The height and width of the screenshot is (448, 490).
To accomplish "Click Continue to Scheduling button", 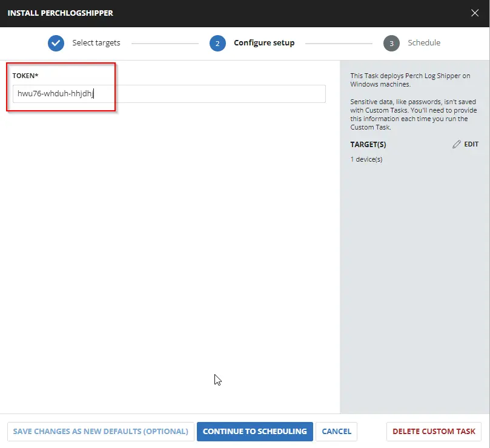I will point(254,432).
